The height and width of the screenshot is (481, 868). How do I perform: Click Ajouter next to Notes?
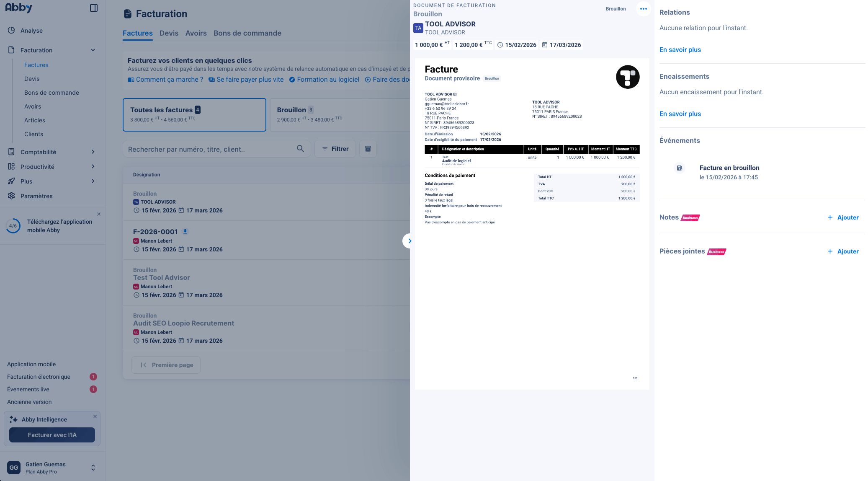pyautogui.click(x=843, y=217)
